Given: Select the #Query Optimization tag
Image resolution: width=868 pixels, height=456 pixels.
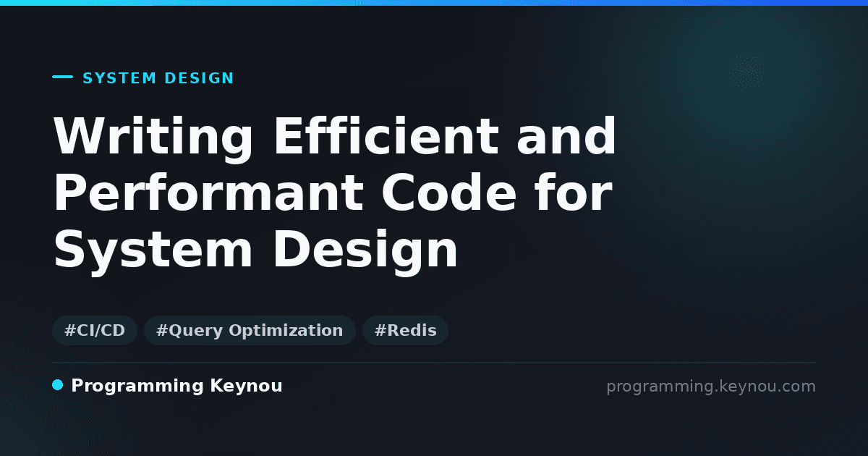Looking at the screenshot, I should 250,331.
